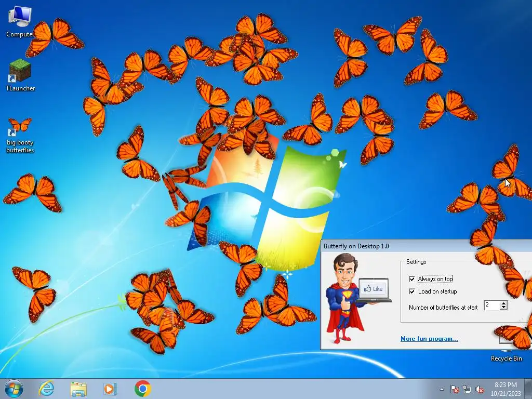The width and height of the screenshot is (532, 399).
Task: Open Google Chrome from the taskbar
Action: (x=142, y=389)
